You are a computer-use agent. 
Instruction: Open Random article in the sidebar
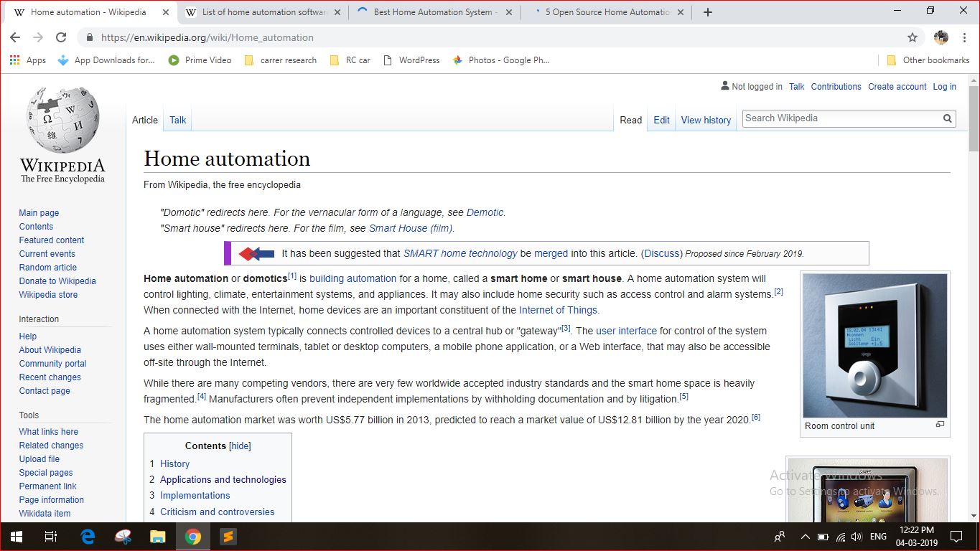48,268
